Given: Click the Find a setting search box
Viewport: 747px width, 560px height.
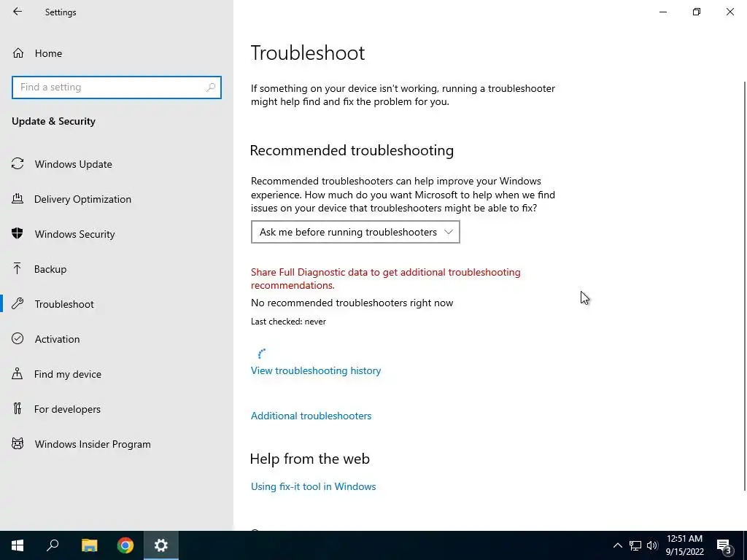Looking at the screenshot, I should tap(117, 87).
